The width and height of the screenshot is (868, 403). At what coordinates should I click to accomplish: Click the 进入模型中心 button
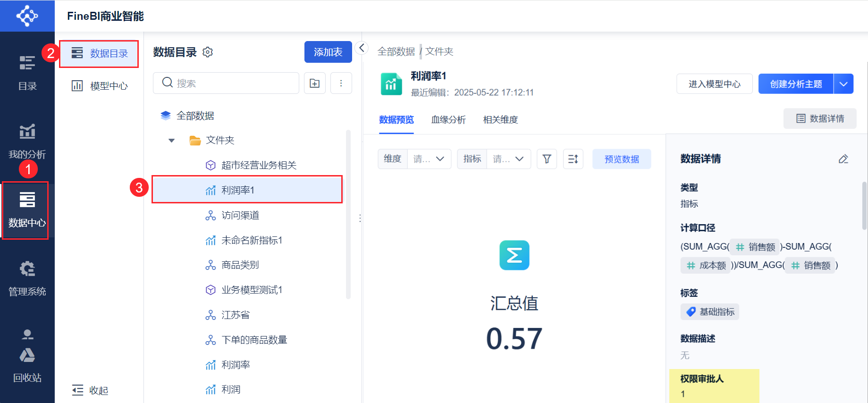pos(715,84)
